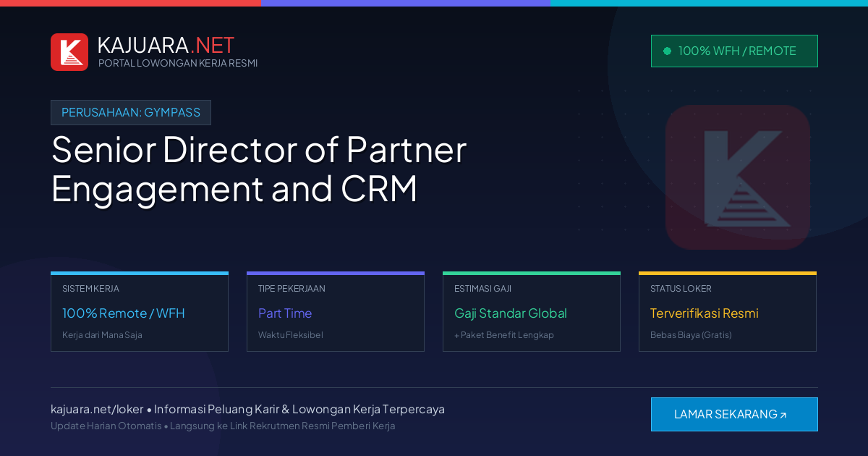Click the TIPE PEKERJAAN card label
The width and height of the screenshot is (868, 456).
[x=292, y=288]
